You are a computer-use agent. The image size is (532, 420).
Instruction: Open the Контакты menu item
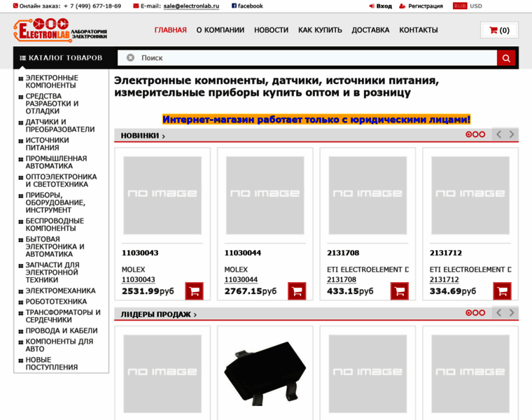pos(419,30)
